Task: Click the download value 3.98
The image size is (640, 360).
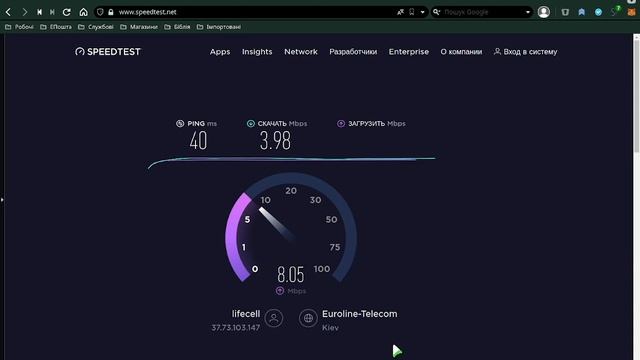Action: (276, 140)
